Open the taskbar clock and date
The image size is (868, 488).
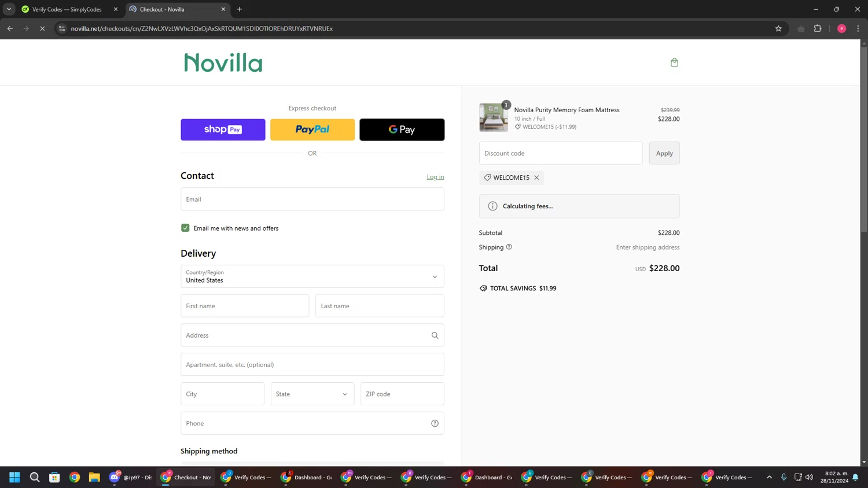tap(834, 477)
